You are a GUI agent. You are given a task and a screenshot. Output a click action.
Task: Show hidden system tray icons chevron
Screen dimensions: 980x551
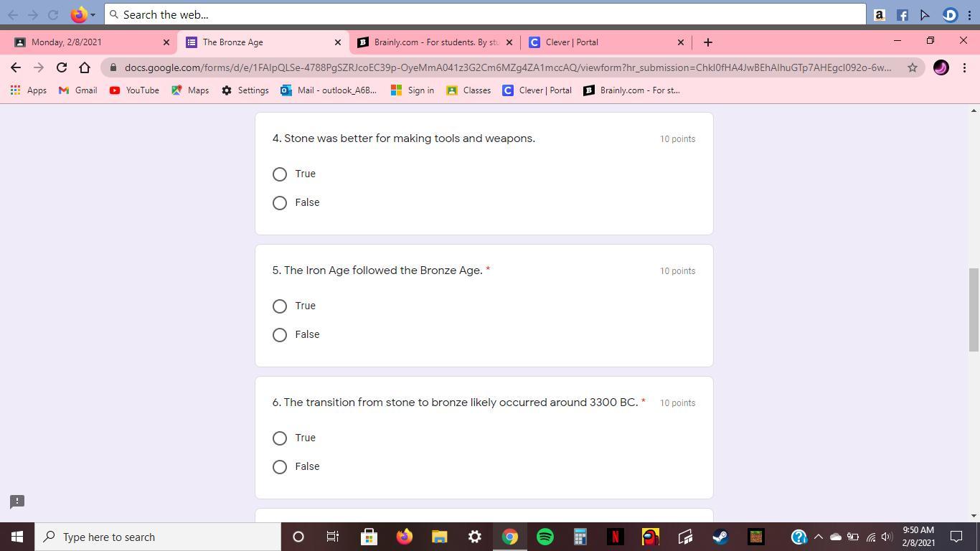click(818, 537)
